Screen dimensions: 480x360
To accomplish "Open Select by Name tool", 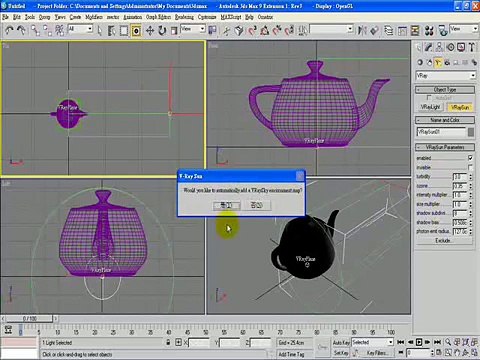I will coord(111,31).
